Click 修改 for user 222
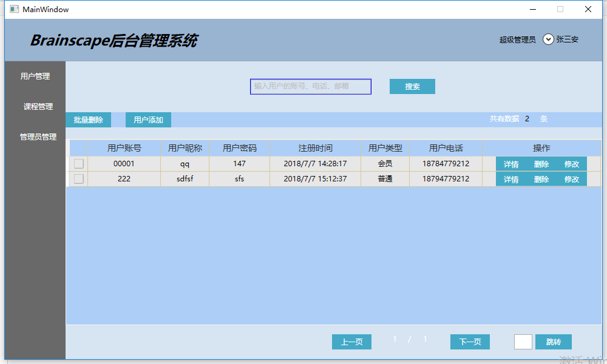The width and height of the screenshot is (607, 364). (x=572, y=179)
